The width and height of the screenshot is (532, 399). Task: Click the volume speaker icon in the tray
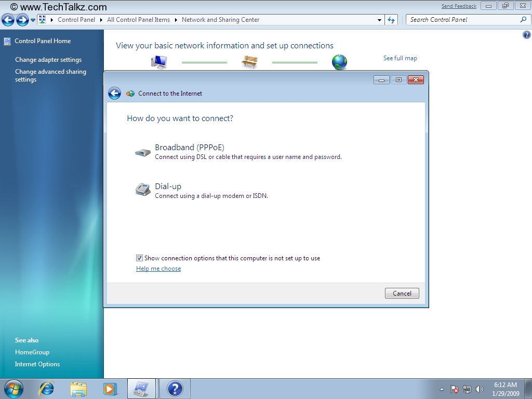479,389
